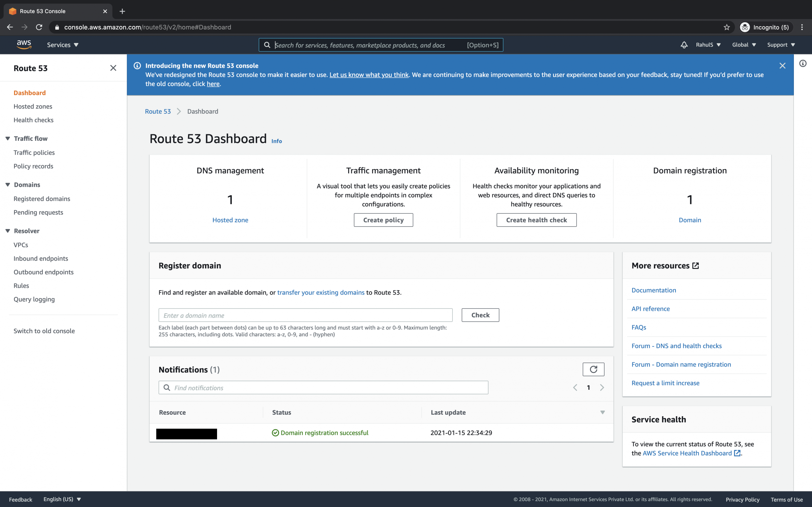Collapse the Resolver section
Screen dimensions: 812x507
[7, 231]
